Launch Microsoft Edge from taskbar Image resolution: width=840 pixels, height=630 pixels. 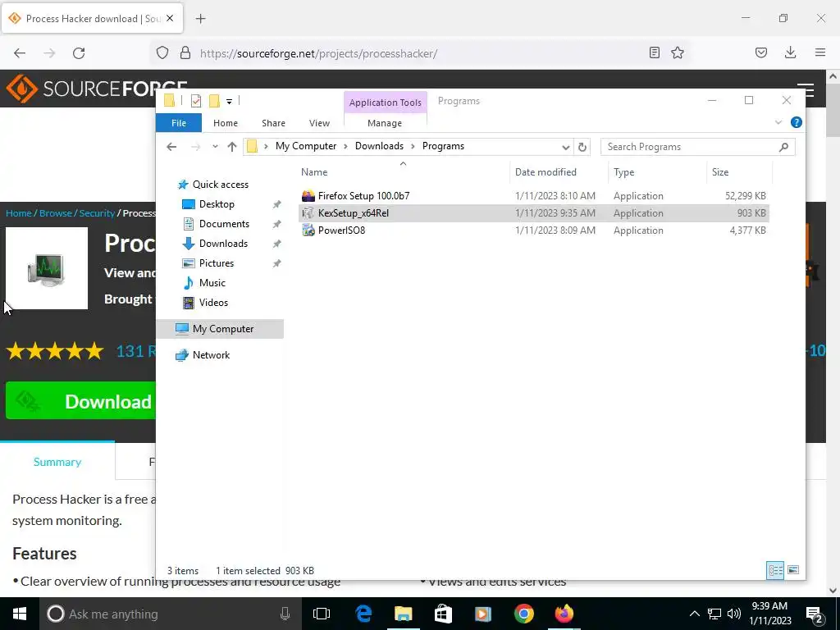pos(363,614)
